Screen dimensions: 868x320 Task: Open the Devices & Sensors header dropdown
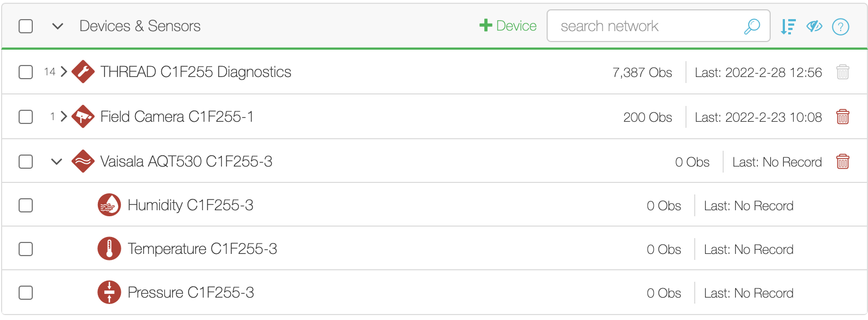pyautogui.click(x=57, y=26)
